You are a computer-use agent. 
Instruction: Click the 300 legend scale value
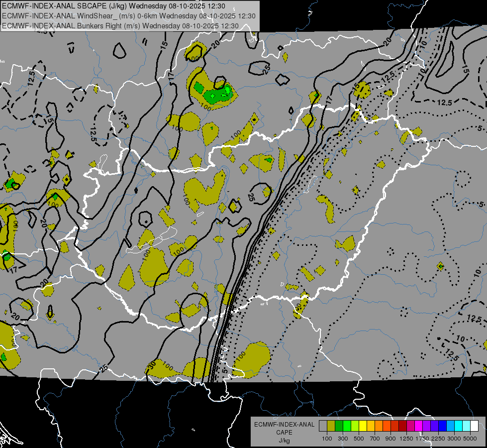(343, 439)
